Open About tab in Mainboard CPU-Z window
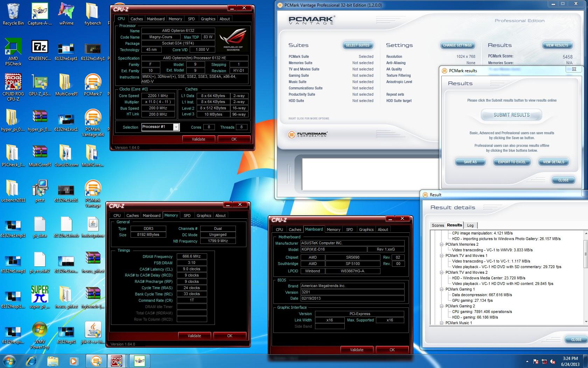The image size is (588, 368). point(383,230)
